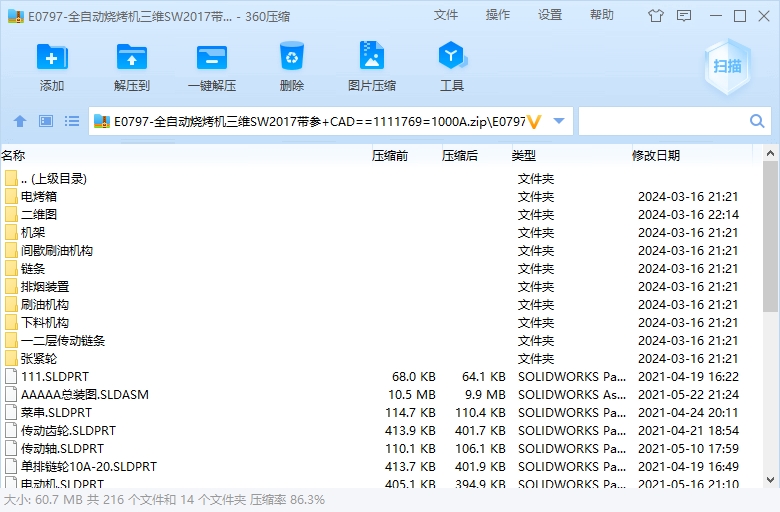Select the 间歇刷油机构 folder row
The image size is (780, 512).
click(x=381, y=251)
